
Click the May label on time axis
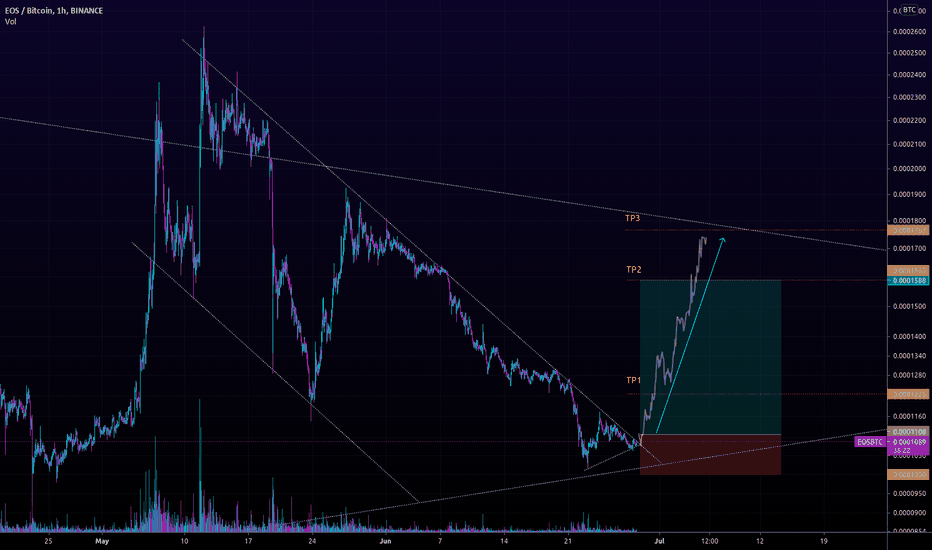(102, 541)
